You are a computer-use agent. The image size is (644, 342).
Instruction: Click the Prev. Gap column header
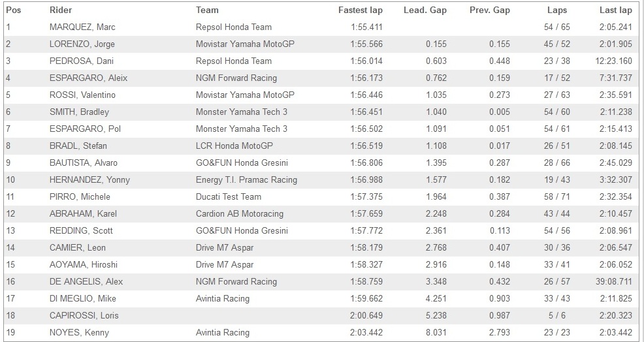(489, 10)
